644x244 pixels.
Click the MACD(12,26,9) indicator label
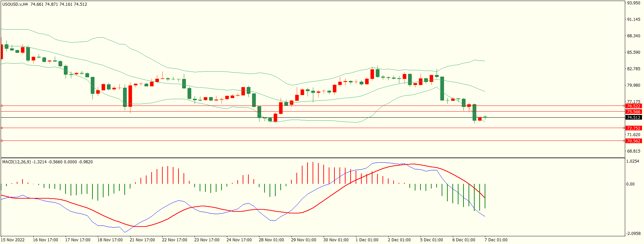pos(16,162)
